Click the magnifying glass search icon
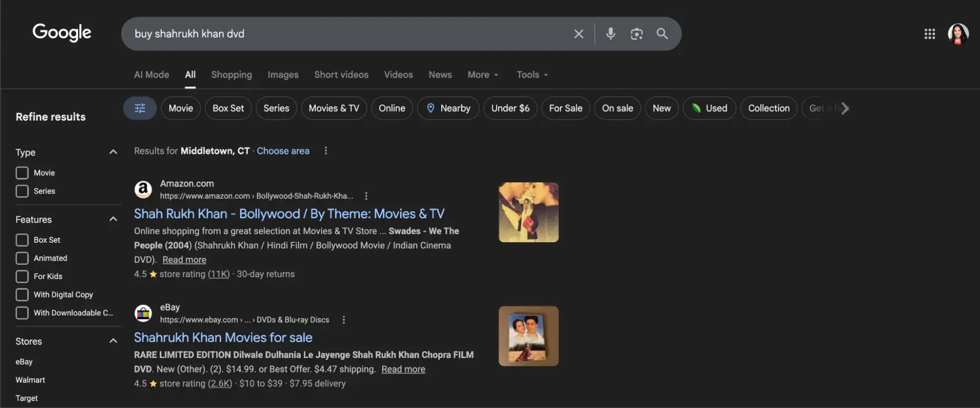 click(662, 34)
